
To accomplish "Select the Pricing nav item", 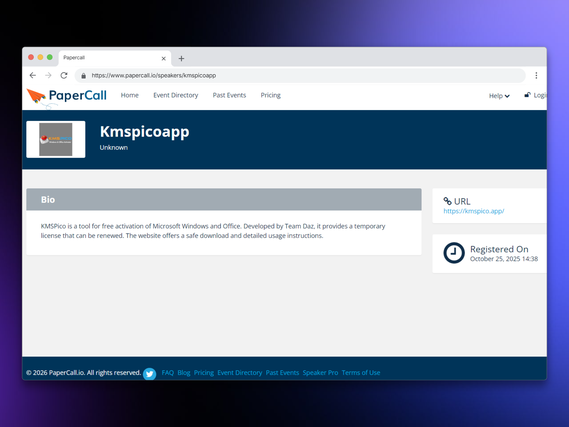I will click(x=270, y=95).
